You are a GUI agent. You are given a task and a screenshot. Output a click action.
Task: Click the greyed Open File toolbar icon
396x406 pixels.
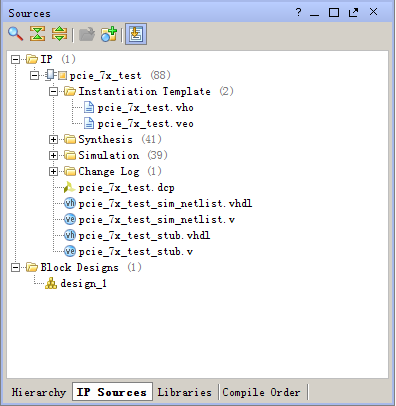[x=87, y=34]
